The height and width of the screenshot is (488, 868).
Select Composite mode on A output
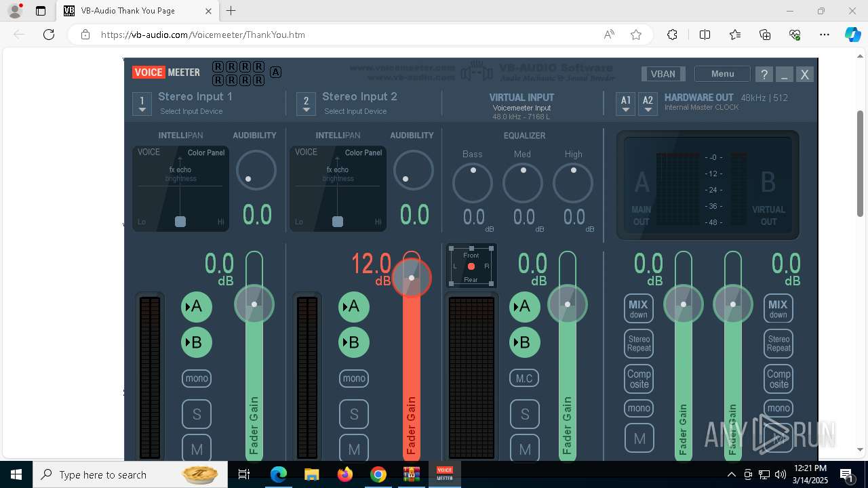click(639, 379)
